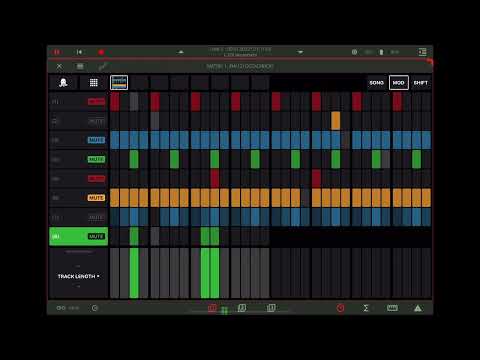Open the pad grid view icon
Image resolution: width=480 pixels, height=360 pixels.
(x=94, y=82)
